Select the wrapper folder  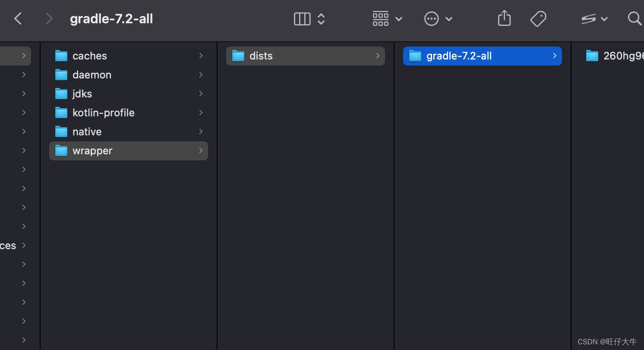point(129,150)
